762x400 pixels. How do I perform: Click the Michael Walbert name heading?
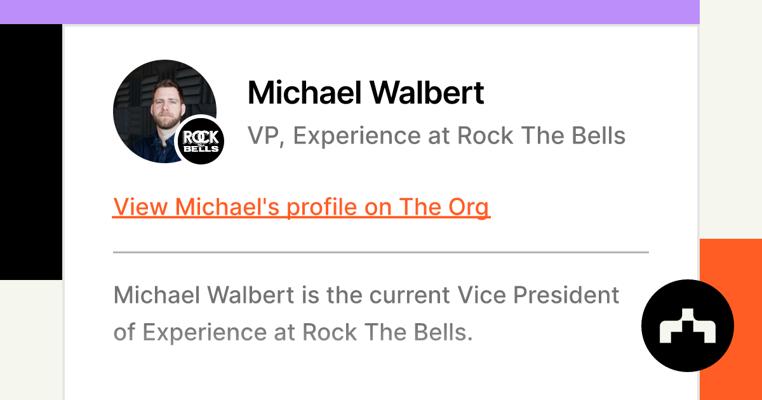pos(366,92)
